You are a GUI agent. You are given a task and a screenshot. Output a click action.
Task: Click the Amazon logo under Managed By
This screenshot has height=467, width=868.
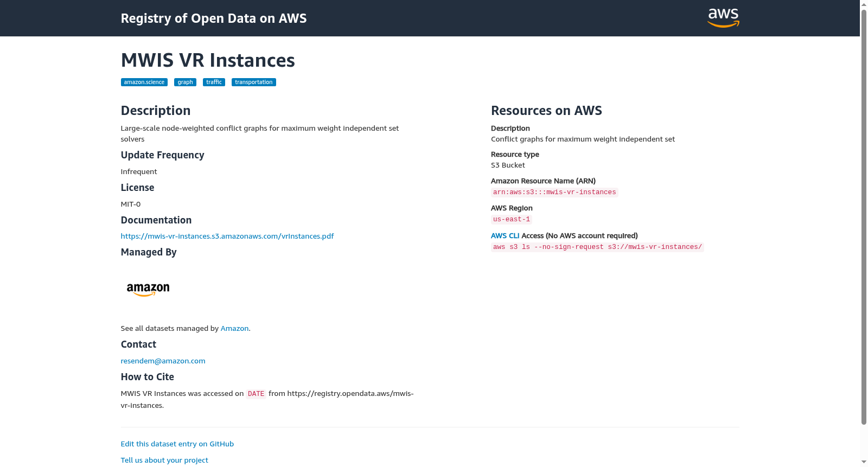(x=148, y=290)
